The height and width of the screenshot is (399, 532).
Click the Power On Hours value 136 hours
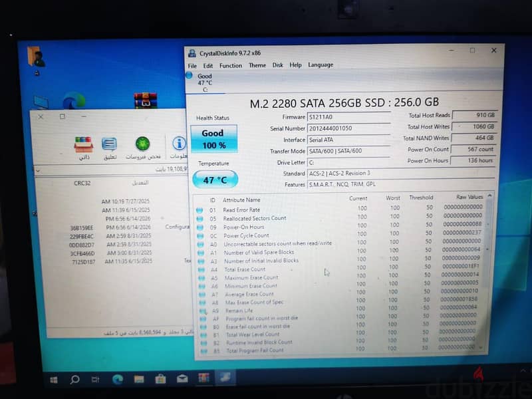tap(472, 160)
